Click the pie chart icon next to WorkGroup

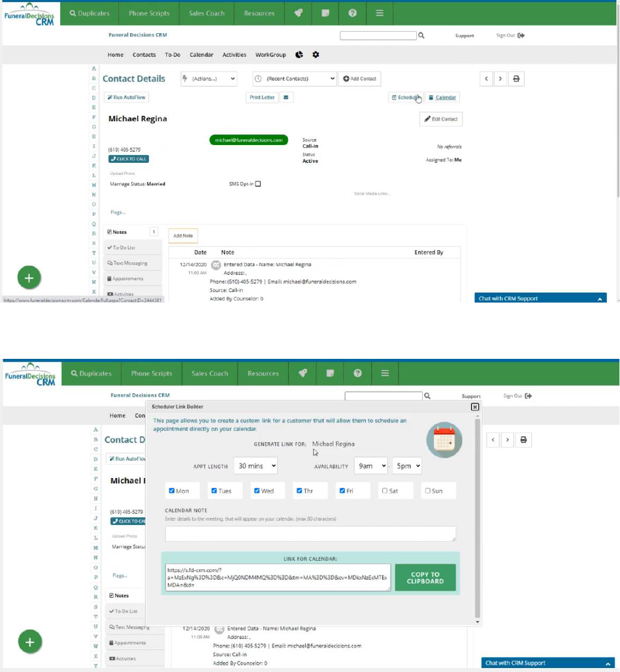click(x=300, y=55)
